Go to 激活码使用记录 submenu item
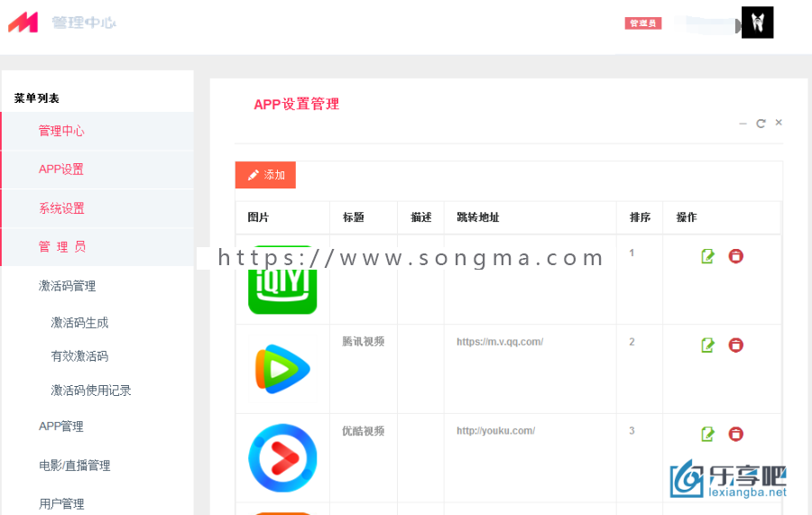Viewport: 812px width, 515px height. tap(90, 391)
